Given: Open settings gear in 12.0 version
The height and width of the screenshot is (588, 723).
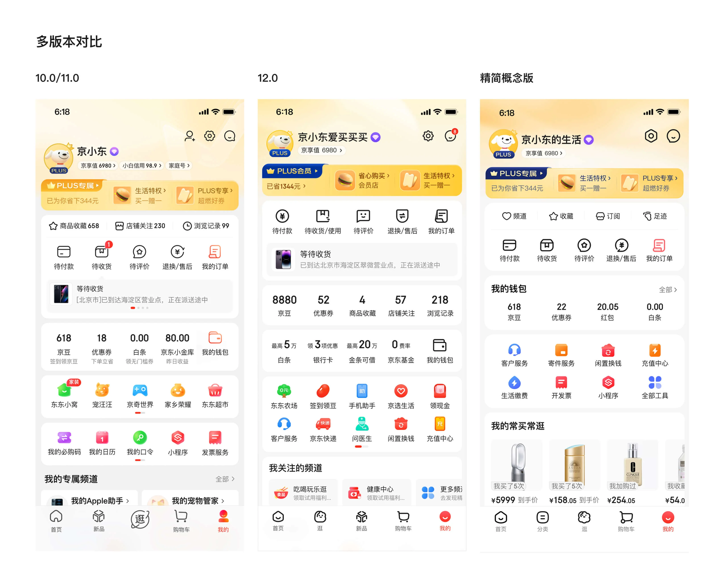Looking at the screenshot, I should [x=428, y=136].
